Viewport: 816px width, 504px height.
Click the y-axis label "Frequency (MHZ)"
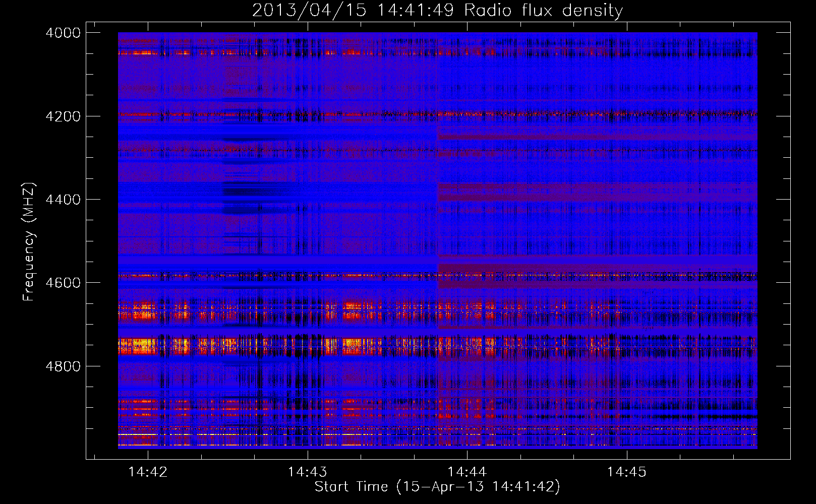click(x=29, y=242)
